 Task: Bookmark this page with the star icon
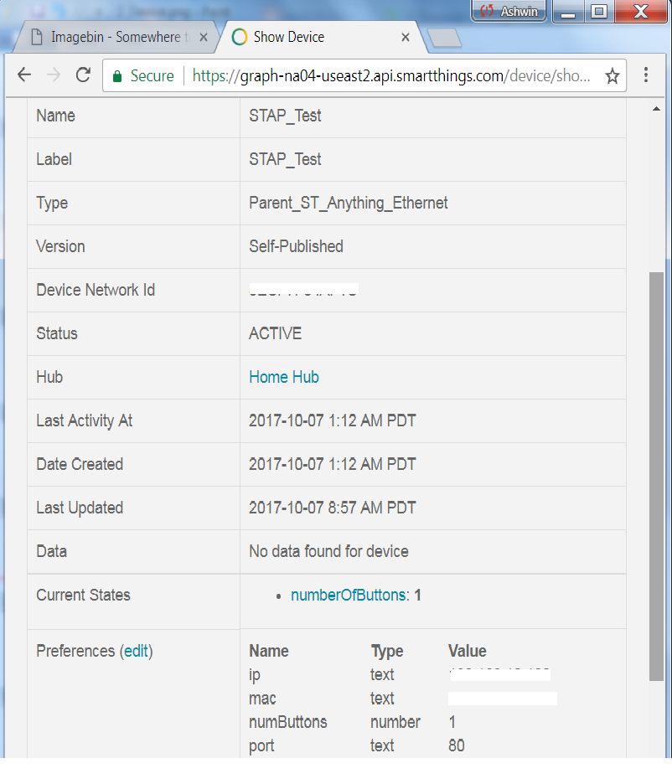612,76
